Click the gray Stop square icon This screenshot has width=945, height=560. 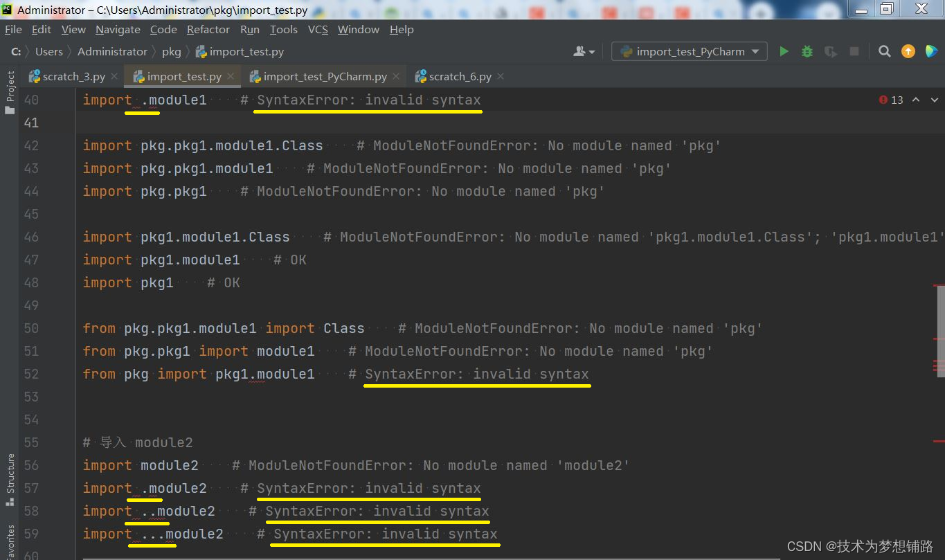[x=854, y=51]
